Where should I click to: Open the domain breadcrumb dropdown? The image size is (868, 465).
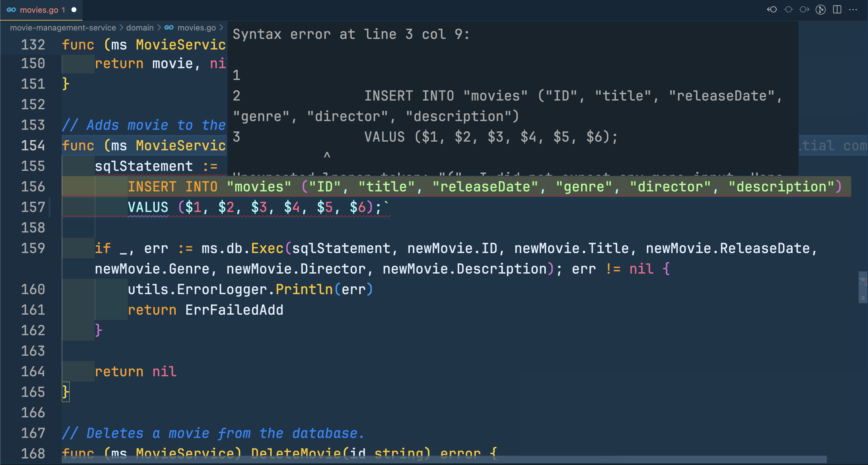point(140,28)
